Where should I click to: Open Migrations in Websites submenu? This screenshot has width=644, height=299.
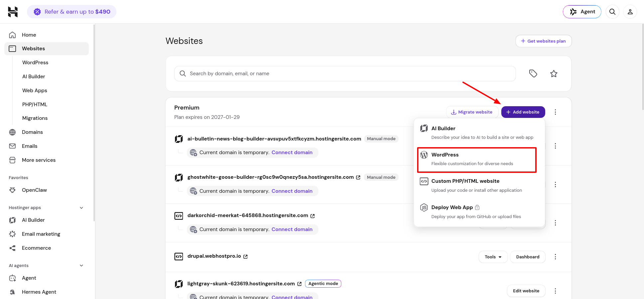pos(35,118)
